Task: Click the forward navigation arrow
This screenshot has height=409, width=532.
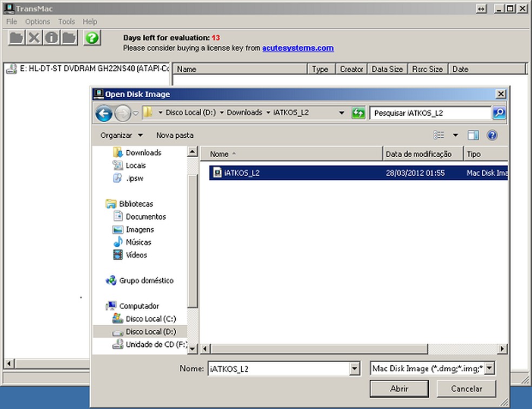Action: pyautogui.click(x=123, y=113)
